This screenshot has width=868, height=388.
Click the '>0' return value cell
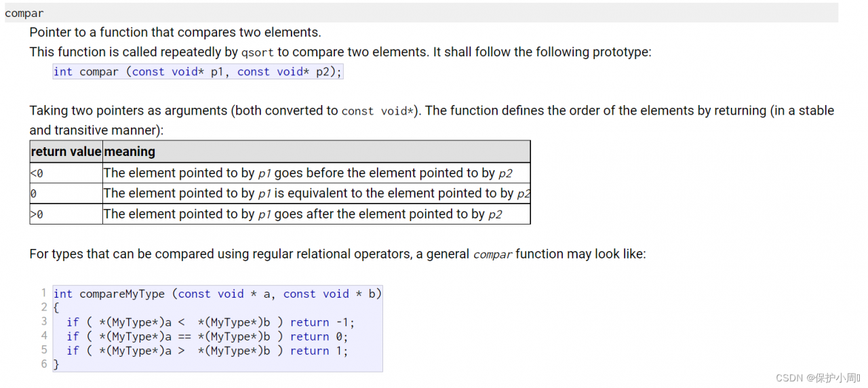point(66,214)
